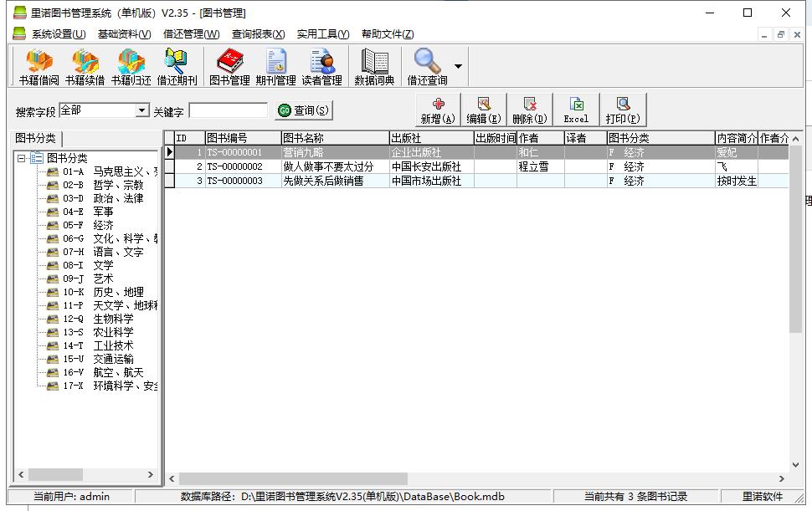
Task: Open the 书籍借阅 book lending tool
Action: (39, 67)
